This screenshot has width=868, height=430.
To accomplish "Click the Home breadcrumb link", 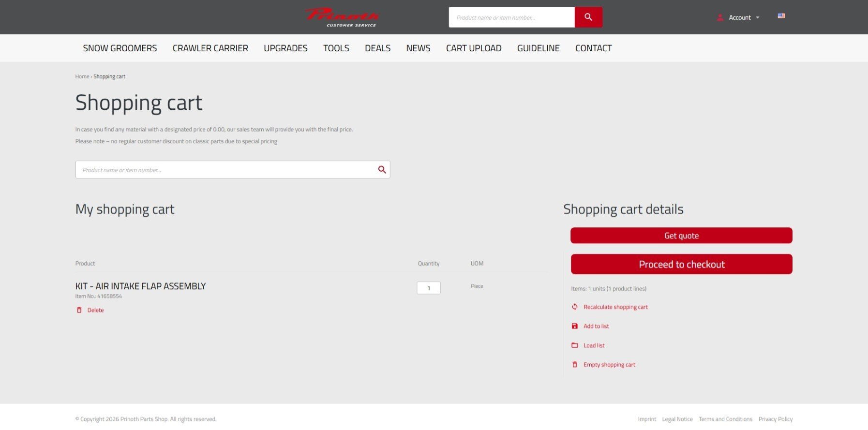I will 82,76.
